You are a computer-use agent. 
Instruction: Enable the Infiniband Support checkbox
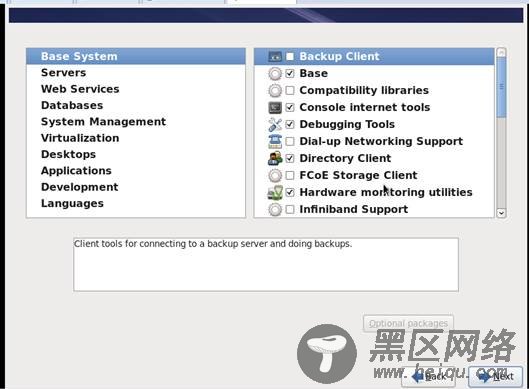(290, 209)
